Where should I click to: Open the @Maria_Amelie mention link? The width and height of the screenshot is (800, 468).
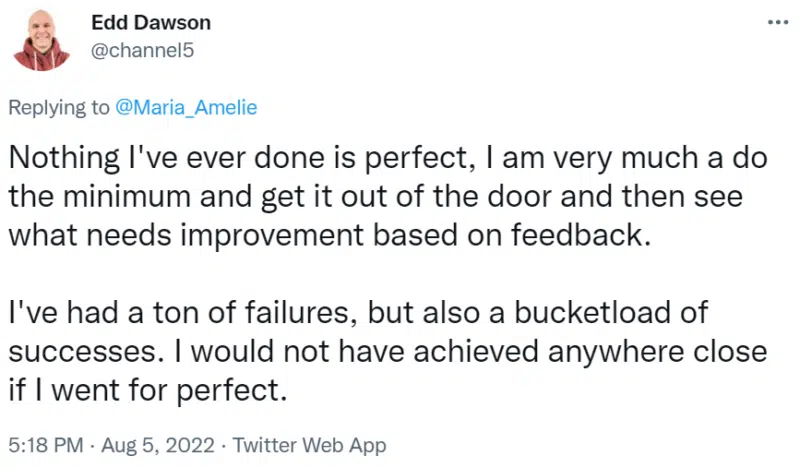point(187,108)
